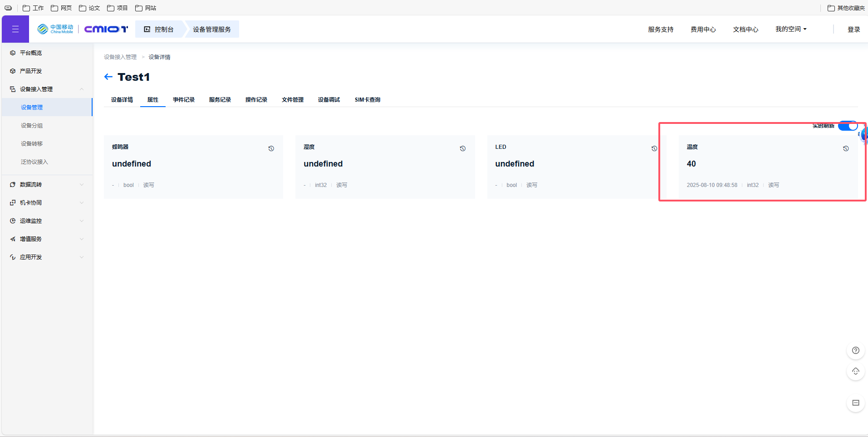Click the 登录 link
Image resolution: width=868 pixels, height=437 pixels.
(853, 29)
